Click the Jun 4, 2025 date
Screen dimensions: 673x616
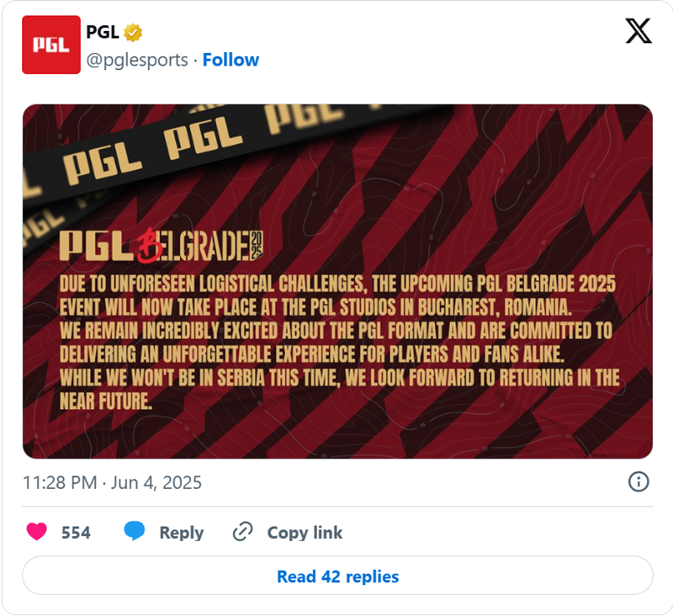click(156, 482)
